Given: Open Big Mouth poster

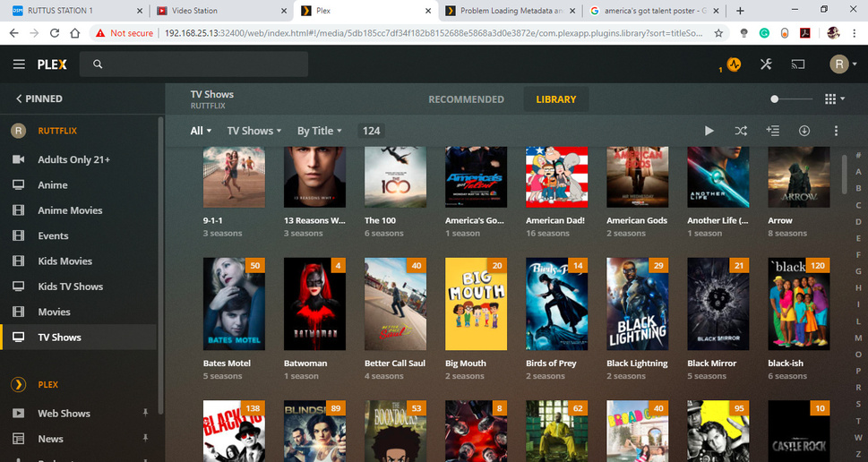Looking at the screenshot, I should (476, 304).
